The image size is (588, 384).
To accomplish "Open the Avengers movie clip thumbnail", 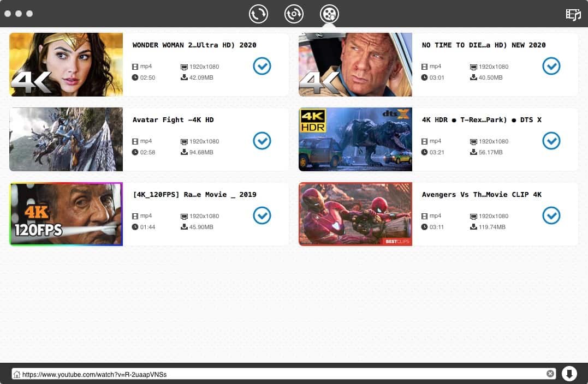I will click(355, 214).
